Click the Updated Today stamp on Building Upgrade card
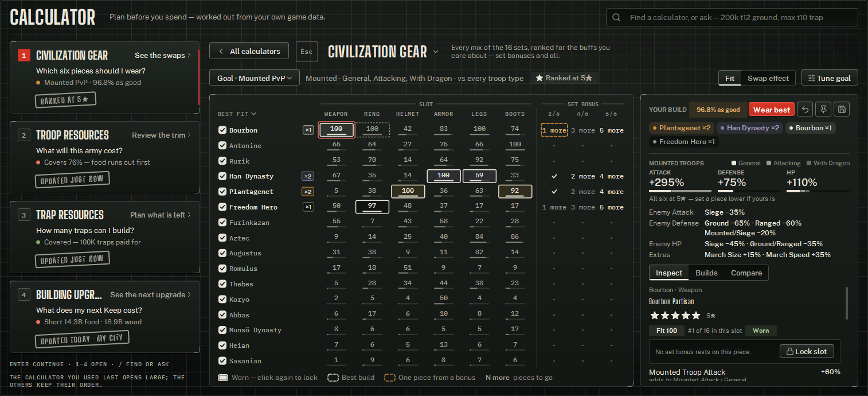Screen dimensions: 868x396 coord(82,339)
